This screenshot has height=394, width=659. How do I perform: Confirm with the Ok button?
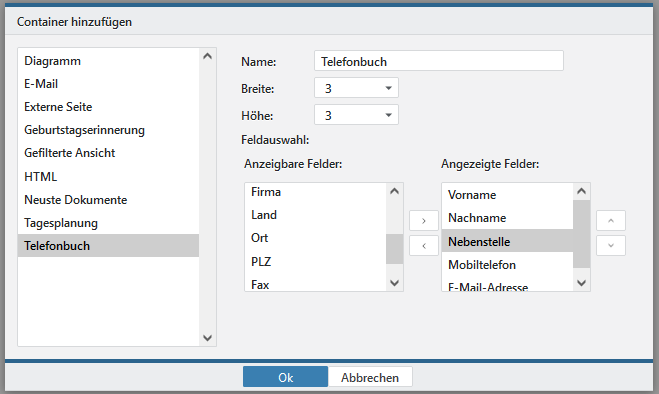[285, 377]
